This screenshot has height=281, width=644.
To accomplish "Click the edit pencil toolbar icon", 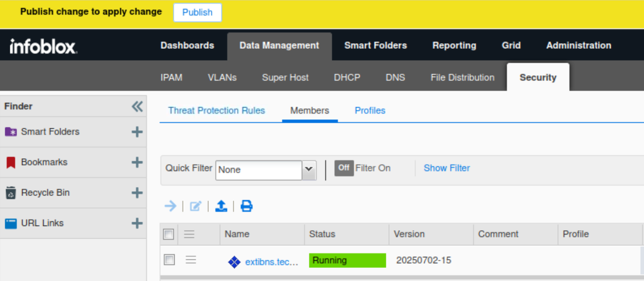I will (195, 206).
